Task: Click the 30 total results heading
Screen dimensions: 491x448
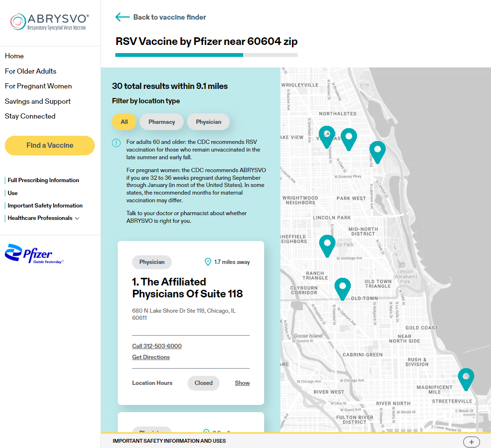Action: [x=170, y=86]
